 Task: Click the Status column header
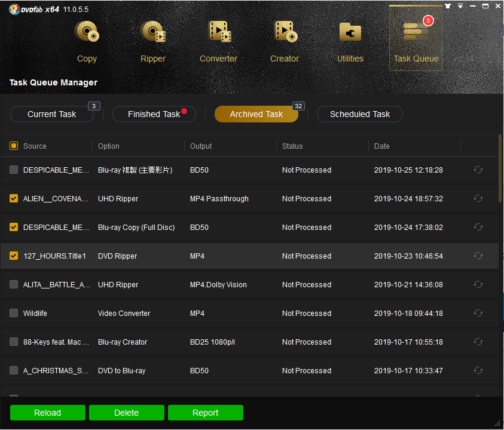click(292, 146)
